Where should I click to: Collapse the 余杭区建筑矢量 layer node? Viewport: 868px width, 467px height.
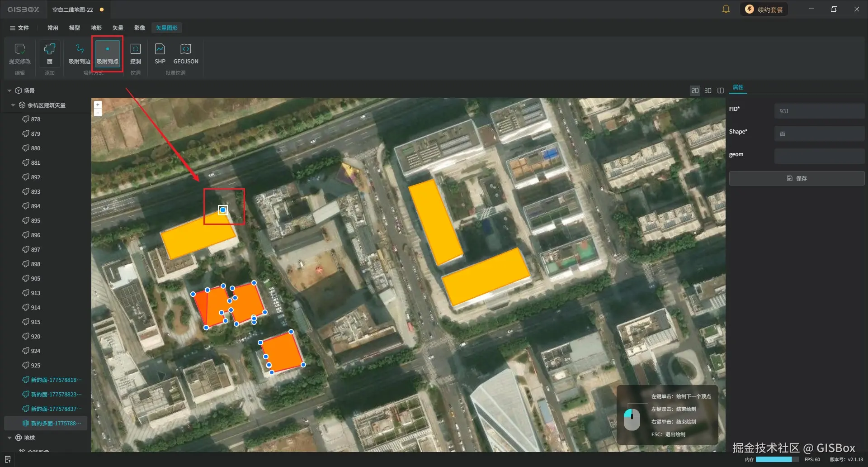pos(13,105)
